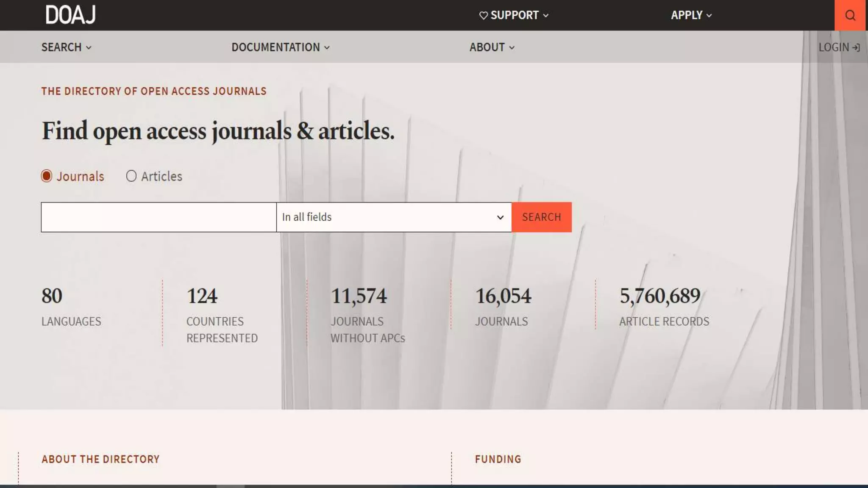Viewport: 868px width, 488px height.
Task: Expand the Apply menu
Action: [x=686, y=15]
